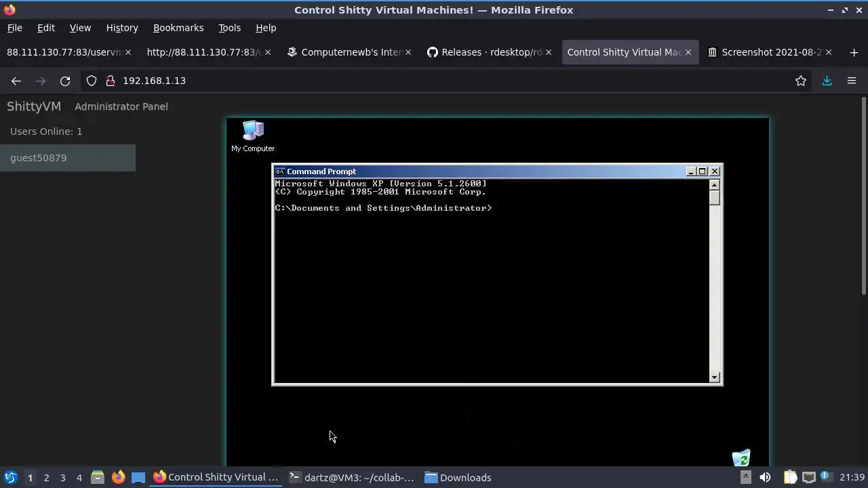Close the Computernewb's Internet tab
868x488 pixels.
click(408, 52)
